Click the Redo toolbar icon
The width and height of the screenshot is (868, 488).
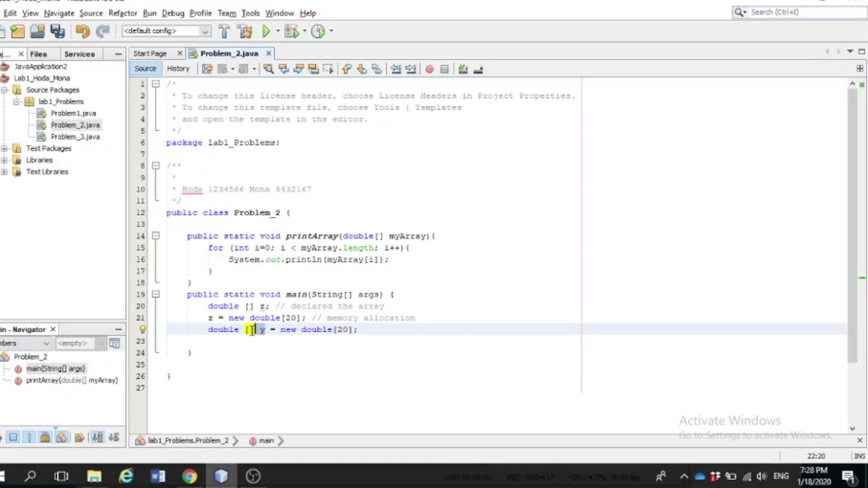point(103,31)
